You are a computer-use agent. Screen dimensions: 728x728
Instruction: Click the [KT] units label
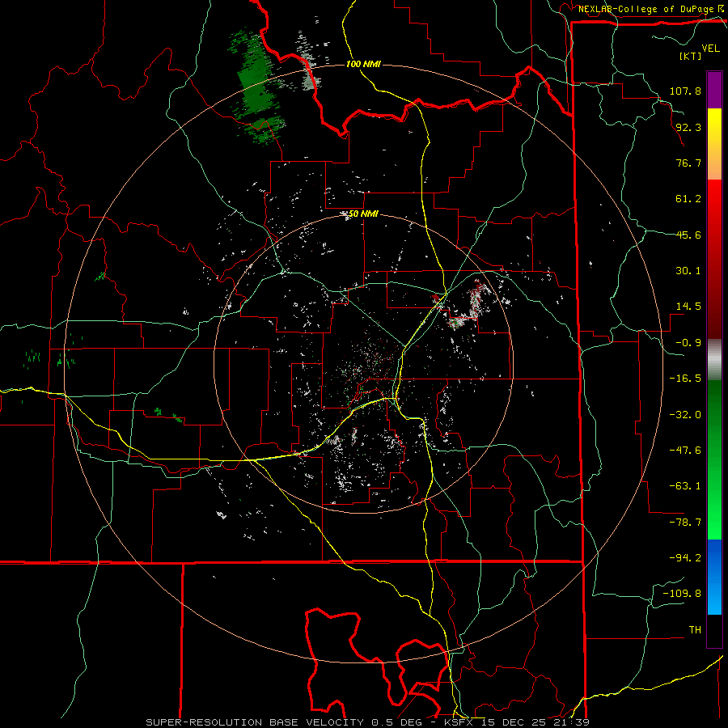pyautogui.click(x=691, y=56)
